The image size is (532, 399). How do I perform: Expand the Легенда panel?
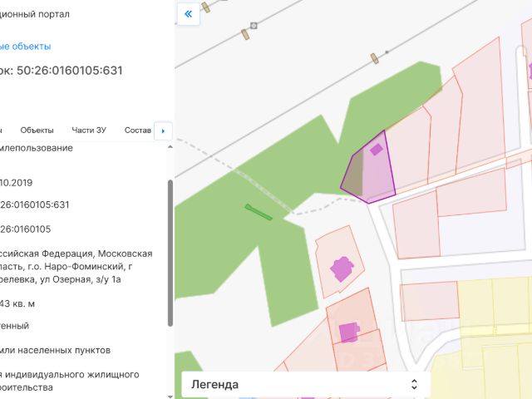click(x=306, y=384)
